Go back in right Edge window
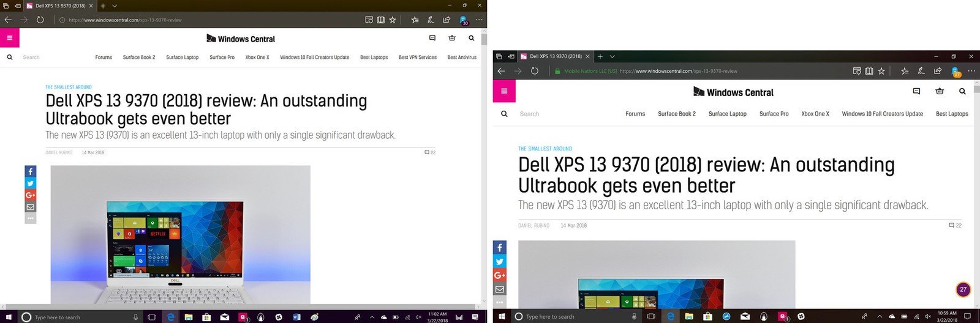The width and height of the screenshot is (980, 323). point(501,71)
